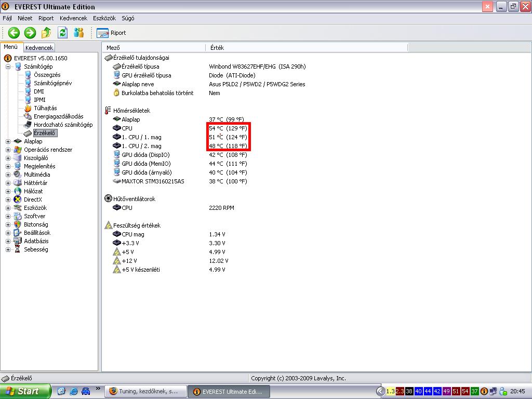Expand the Multimédia node
Viewport: 532px width, 399px height.
[8, 175]
